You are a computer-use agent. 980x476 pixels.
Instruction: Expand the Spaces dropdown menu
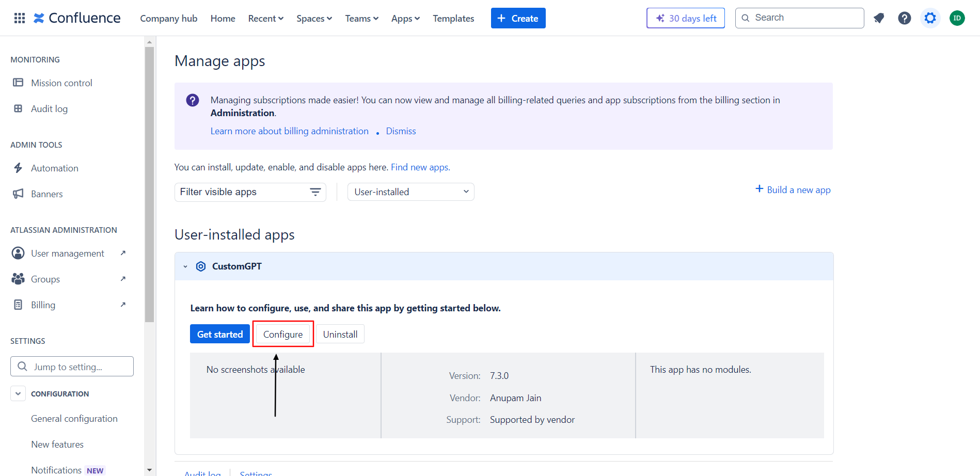pyautogui.click(x=314, y=19)
